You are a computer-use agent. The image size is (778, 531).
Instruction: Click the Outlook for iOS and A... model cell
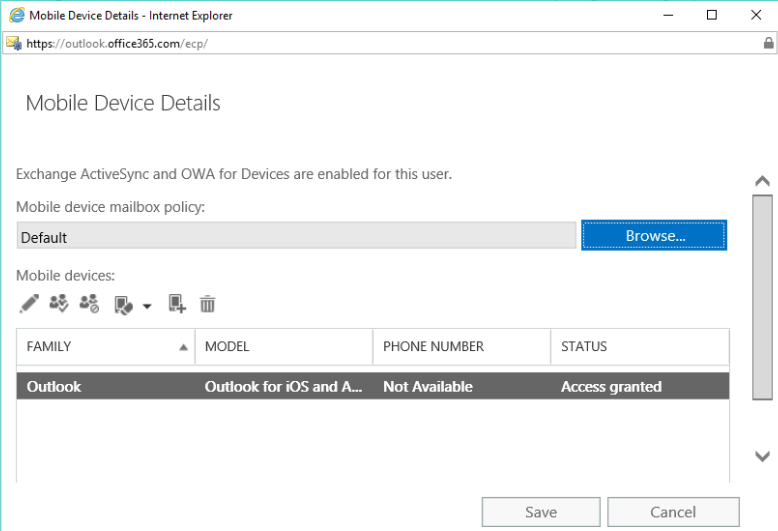point(283,387)
